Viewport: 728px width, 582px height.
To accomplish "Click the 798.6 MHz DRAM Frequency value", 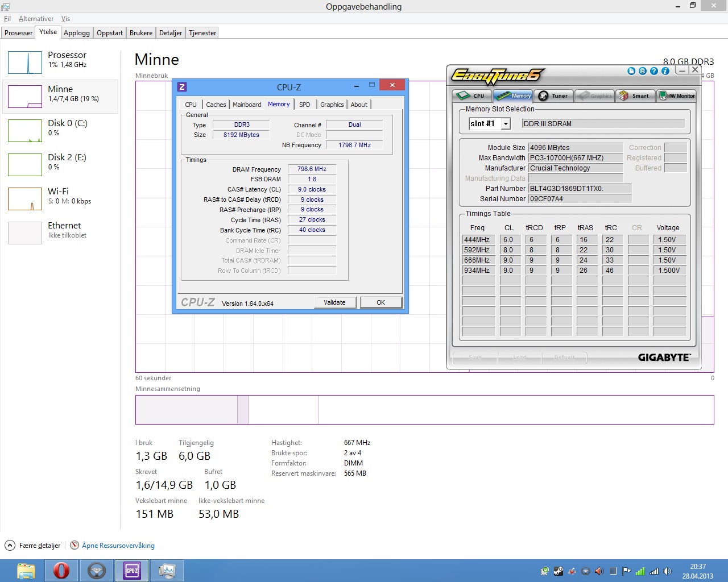I will pyautogui.click(x=312, y=169).
